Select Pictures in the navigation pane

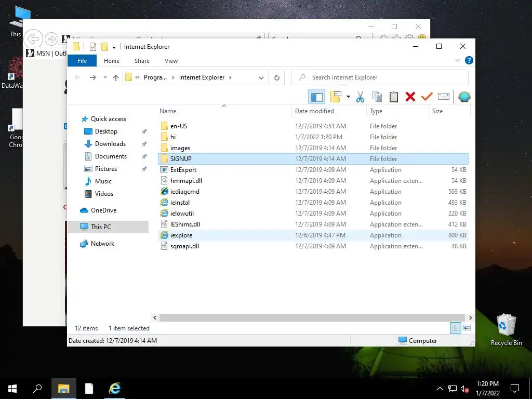tap(106, 169)
